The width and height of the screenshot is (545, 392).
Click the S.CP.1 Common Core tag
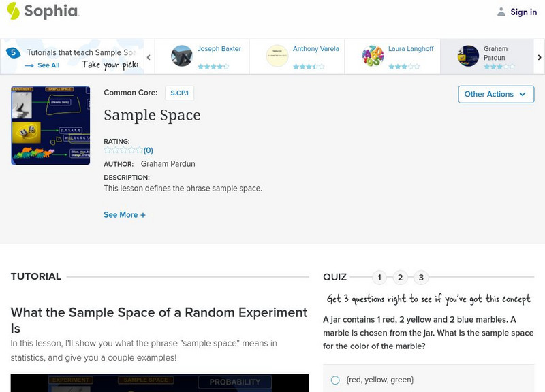tap(181, 93)
